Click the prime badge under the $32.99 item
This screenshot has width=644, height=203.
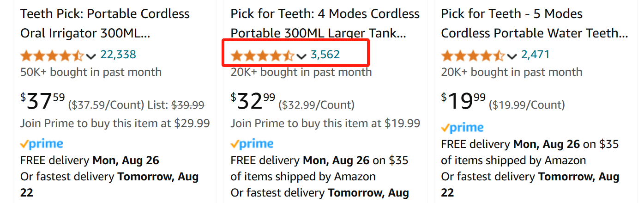252,144
